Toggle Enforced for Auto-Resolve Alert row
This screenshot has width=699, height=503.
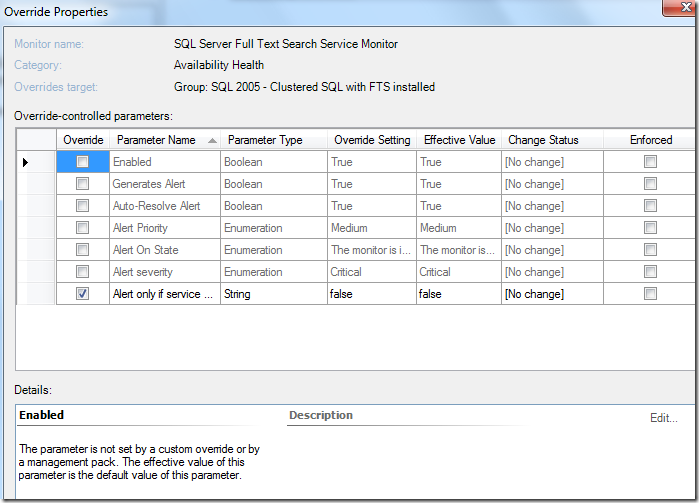(x=650, y=206)
